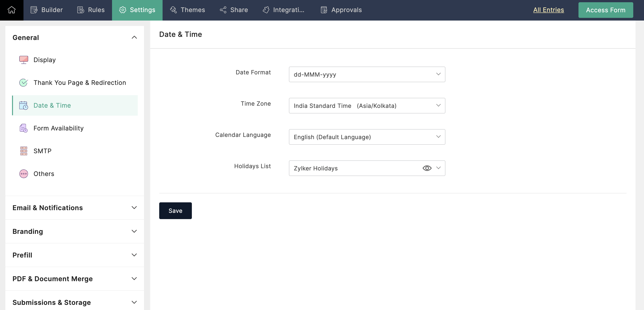The height and width of the screenshot is (310, 644).
Task: Open the All Entries link
Action: [x=548, y=10]
